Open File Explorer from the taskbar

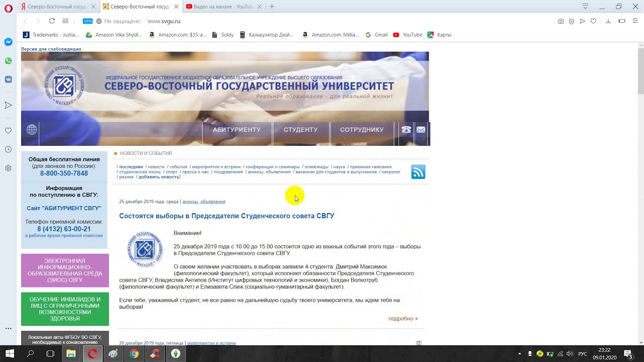click(71, 353)
